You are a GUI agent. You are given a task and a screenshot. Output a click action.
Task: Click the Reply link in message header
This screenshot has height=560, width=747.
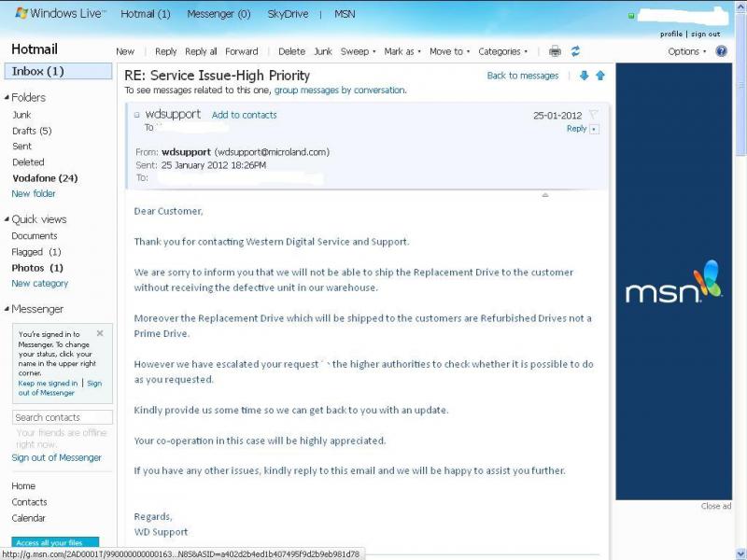576,129
